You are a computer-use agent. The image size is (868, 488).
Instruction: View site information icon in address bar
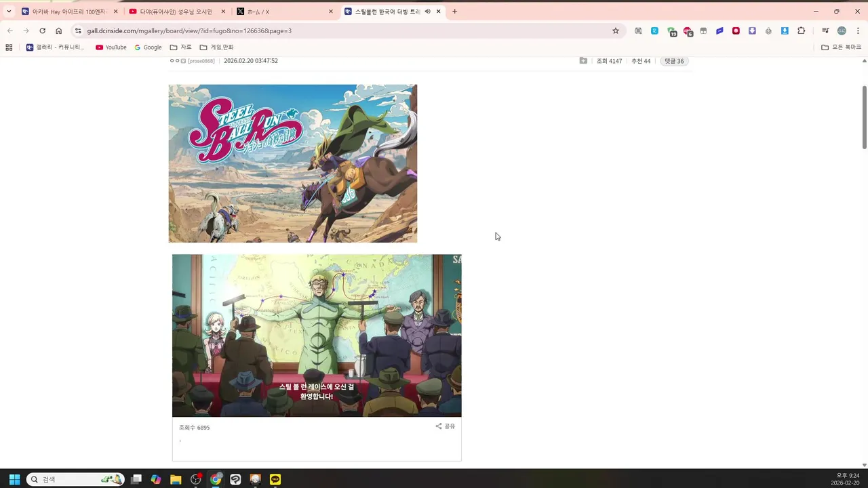tap(78, 30)
